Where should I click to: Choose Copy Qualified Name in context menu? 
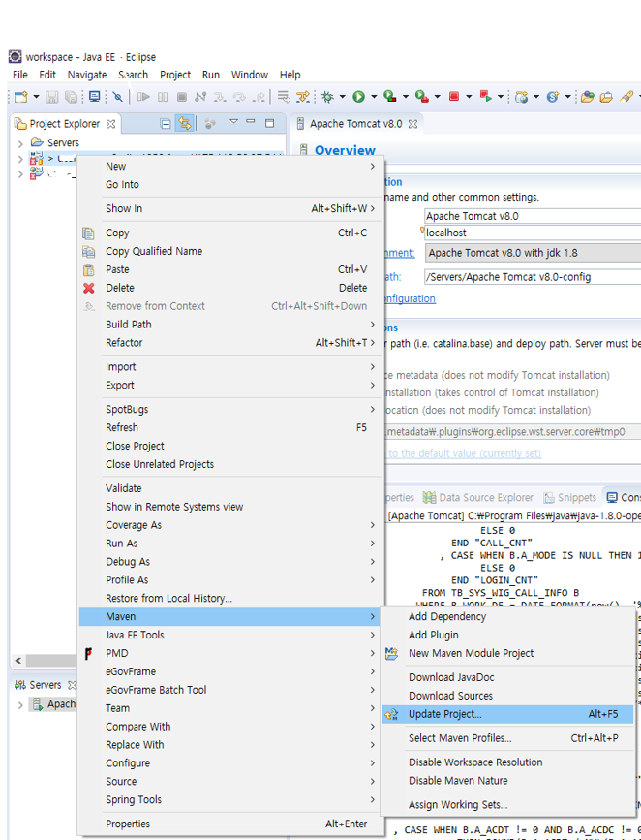pos(231,251)
